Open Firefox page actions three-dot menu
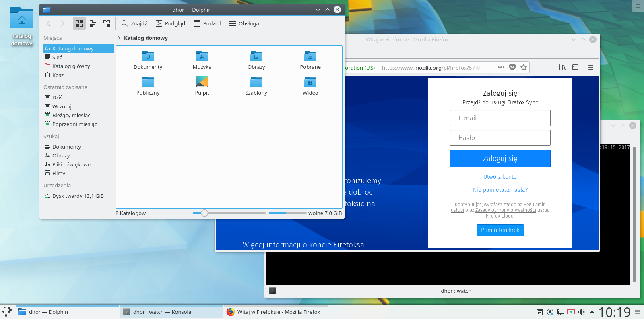Screen dimensions: 644x319 pyautogui.click(x=501, y=67)
